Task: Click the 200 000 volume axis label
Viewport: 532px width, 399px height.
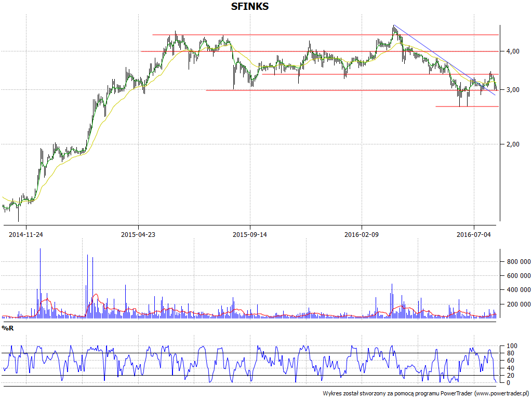Action: tap(519, 304)
